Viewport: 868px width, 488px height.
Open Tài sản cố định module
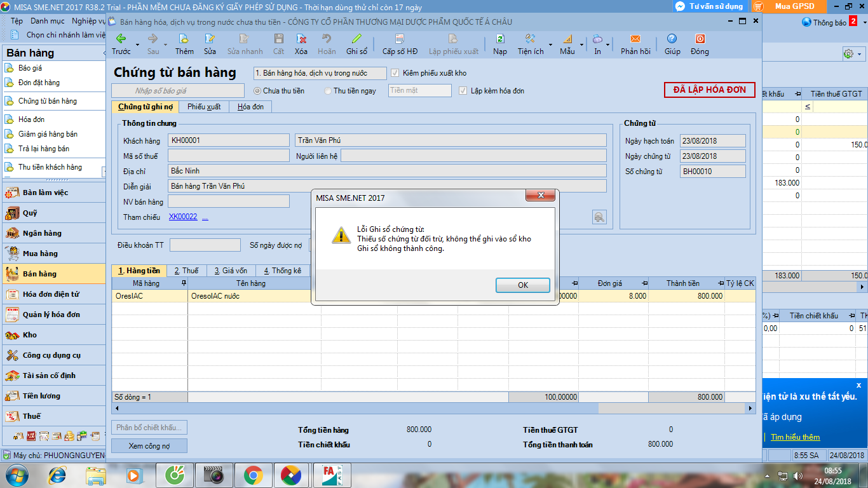coord(55,376)
